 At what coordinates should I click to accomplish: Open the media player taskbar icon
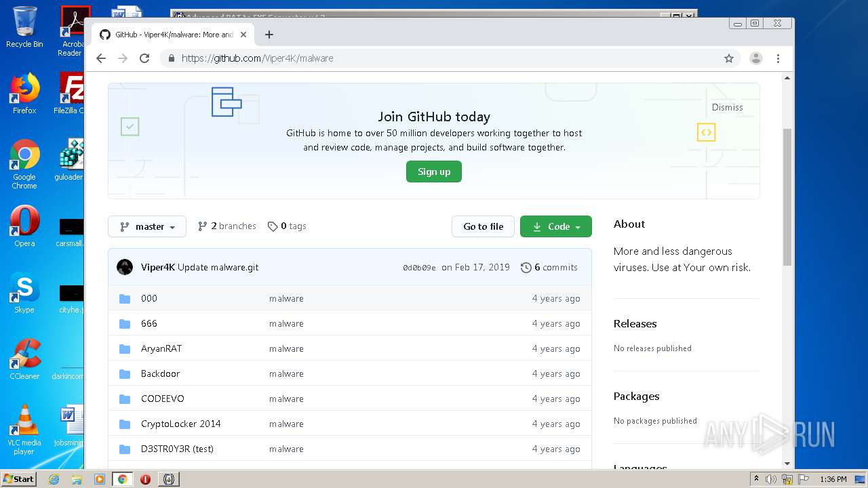pos(100,479)
